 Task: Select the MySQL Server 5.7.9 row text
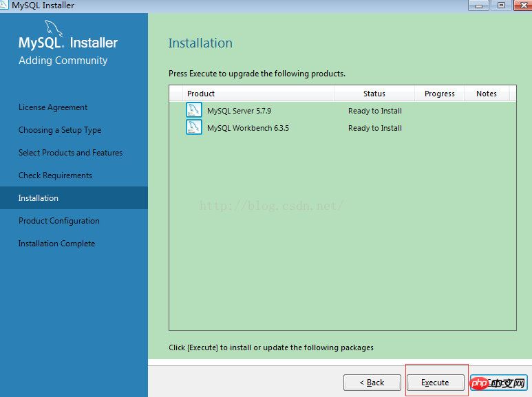tap(240, 111)
